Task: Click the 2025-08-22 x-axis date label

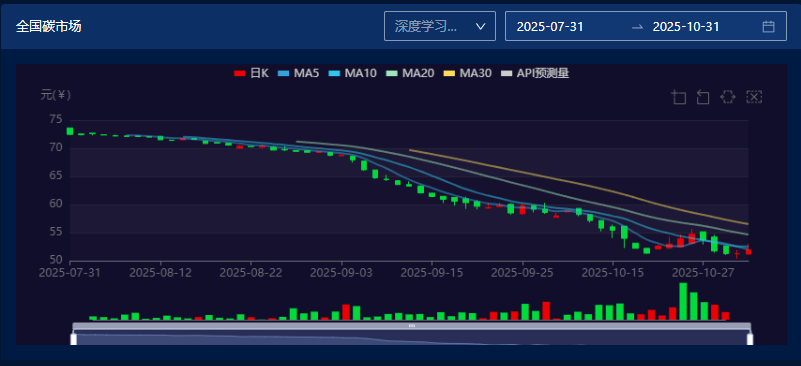Action: coord(251,273)
